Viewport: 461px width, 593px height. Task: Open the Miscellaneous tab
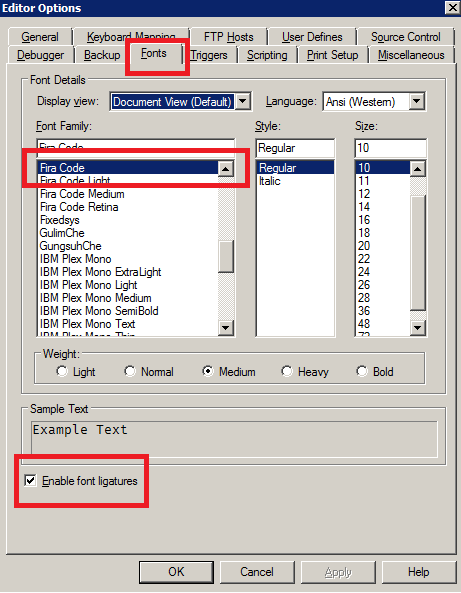[x=411, y=55]
